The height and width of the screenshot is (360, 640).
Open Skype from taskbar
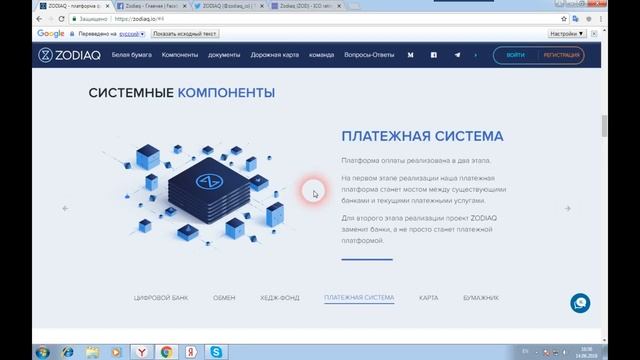[x=216, y=352]
